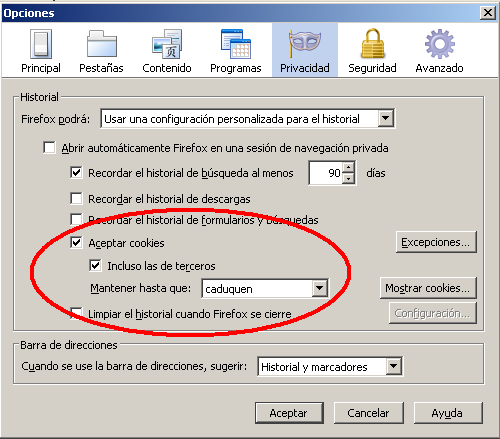Click the Cancelar button
Image resolution: width=500 pixels, height=439 pixels.
coord(369,413)
